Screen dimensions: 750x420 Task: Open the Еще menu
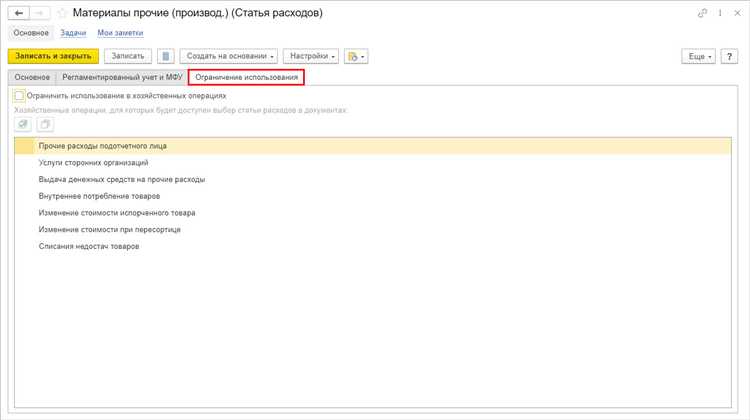698,56
